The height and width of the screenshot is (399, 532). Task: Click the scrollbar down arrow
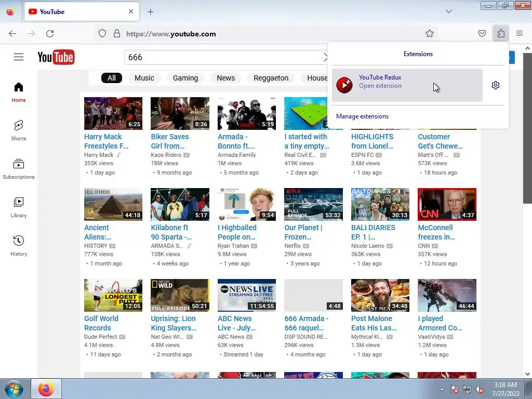click(x=527, y=374)
